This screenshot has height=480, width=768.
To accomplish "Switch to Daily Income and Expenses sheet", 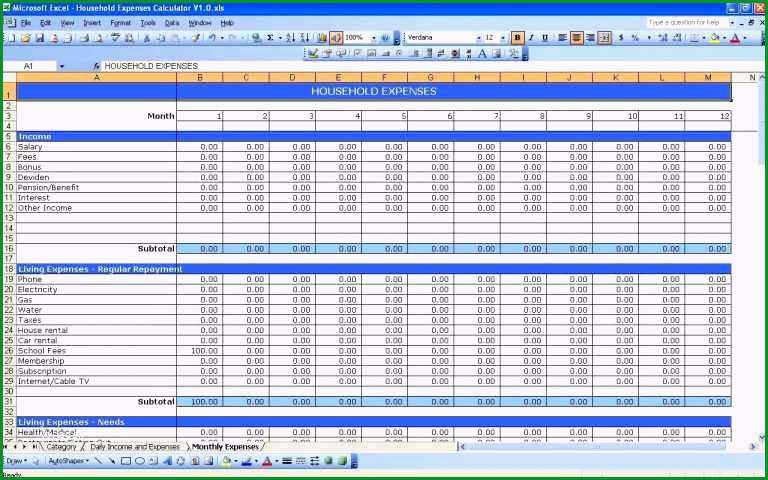I will (x=135, y=447).
